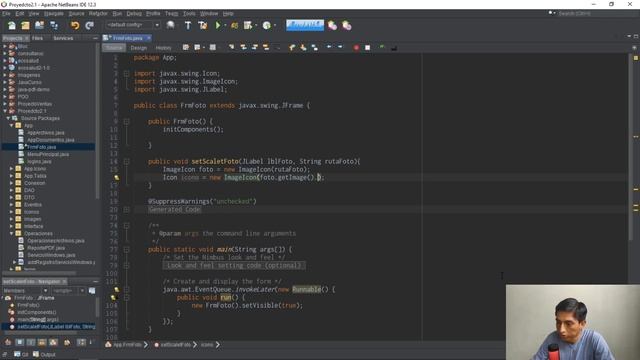Minimize the Projects panel
This screenshot has height=360, width=640.
coord(95,38)
